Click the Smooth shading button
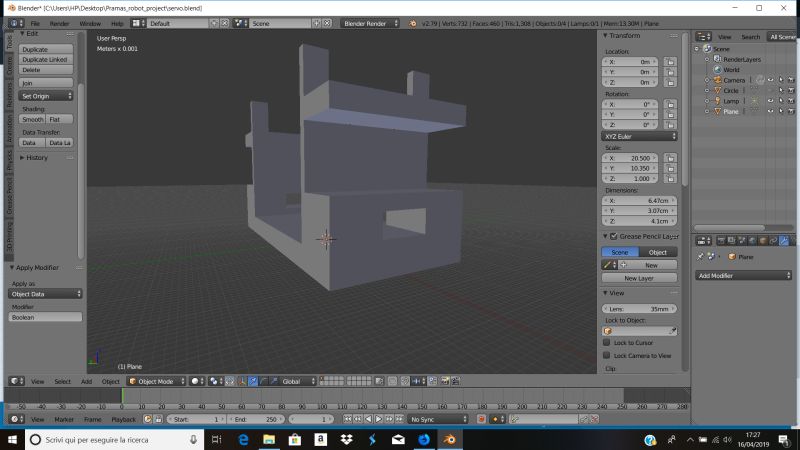This screenshot has height=450, width=800. pyautogui.click(x=32, y=119)
